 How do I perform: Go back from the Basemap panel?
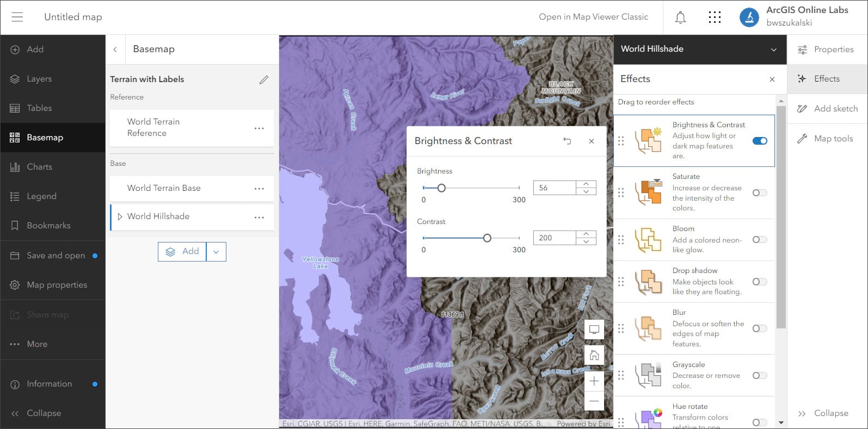tap(115, 49)
